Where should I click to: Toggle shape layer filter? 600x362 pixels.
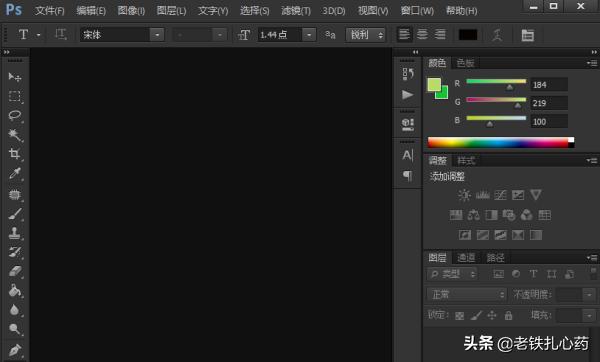coord(551,274)
